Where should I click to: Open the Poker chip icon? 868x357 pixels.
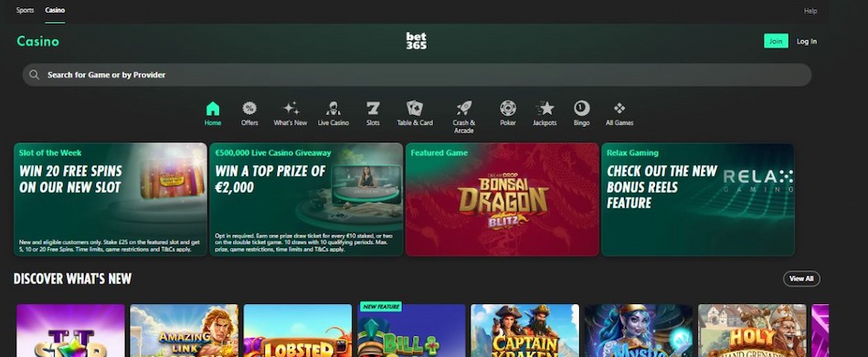pos(508,109)
